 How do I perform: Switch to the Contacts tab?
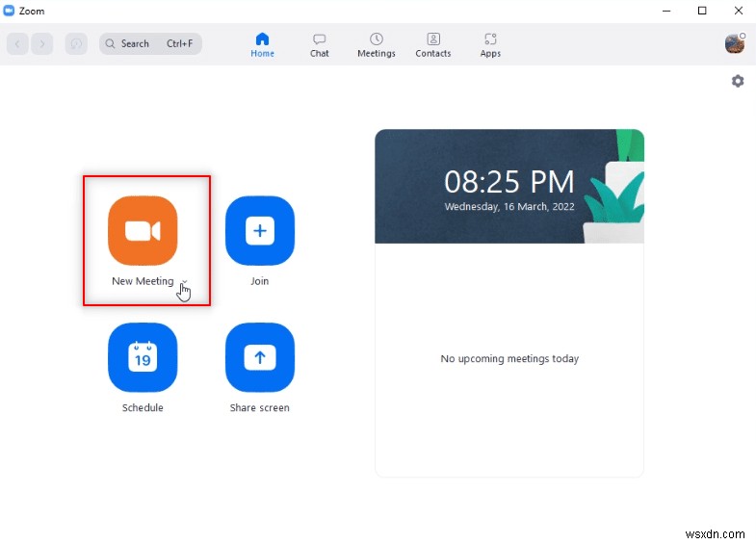pyautogui.click(x=432, y=44)
